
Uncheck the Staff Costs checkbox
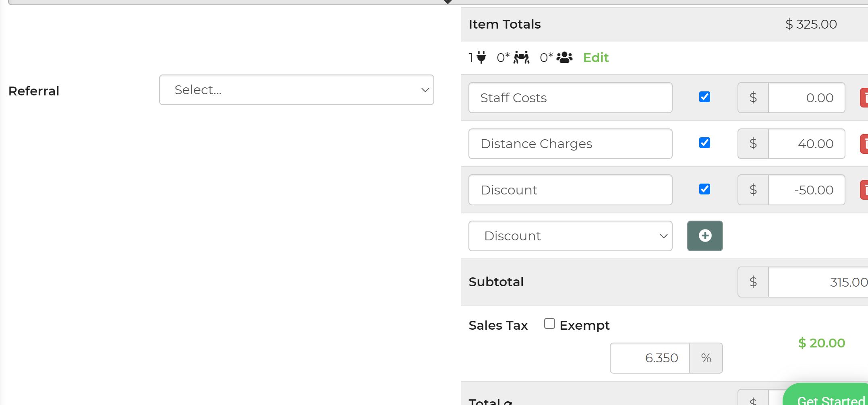click(704, 97)
